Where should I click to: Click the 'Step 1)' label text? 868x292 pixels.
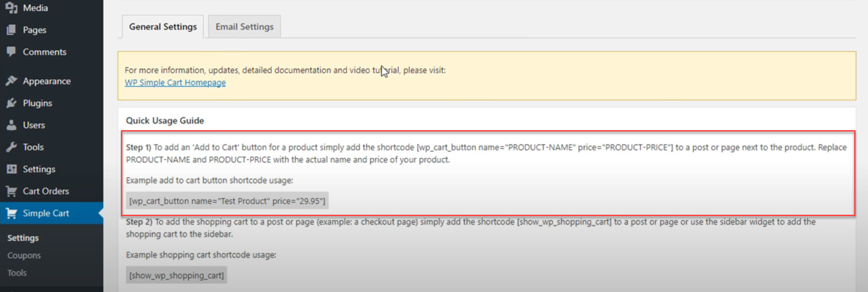tap(138, 147)
